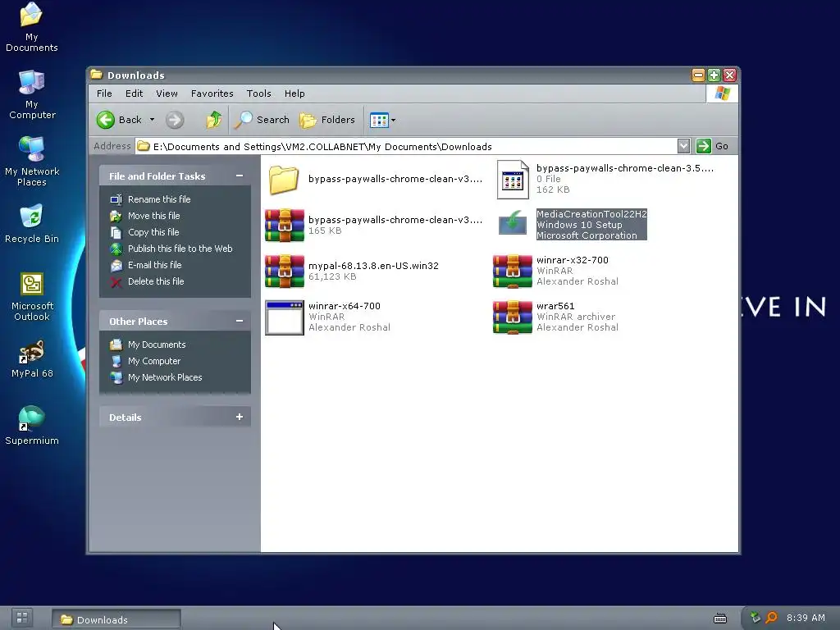Click Delete this file link
Image resolution: width=840 pixels, height=630 pixels.
(156, 281)
